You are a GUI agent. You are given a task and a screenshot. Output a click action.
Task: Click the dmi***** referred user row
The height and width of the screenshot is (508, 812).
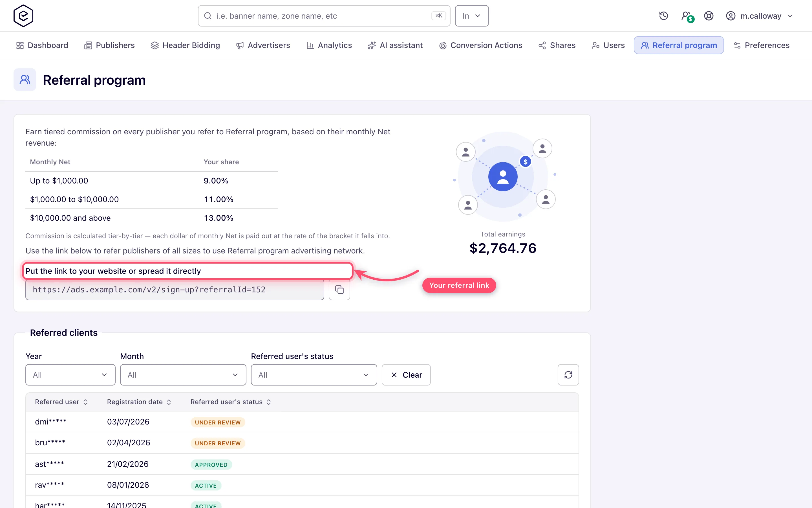[x=302, y=422]
